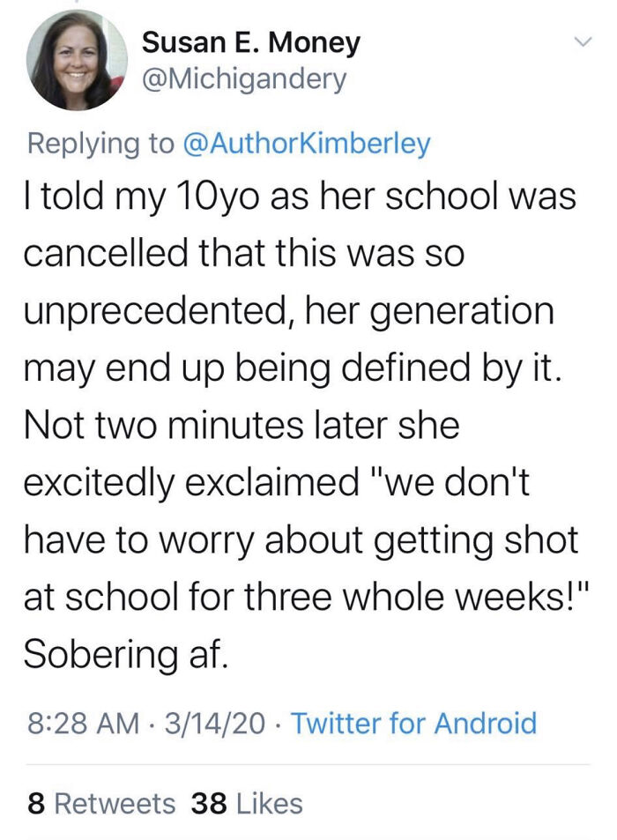The width and height of the screenshot is (617, 840).
Task: Click the 'Replying to' label
Action: 101,144
